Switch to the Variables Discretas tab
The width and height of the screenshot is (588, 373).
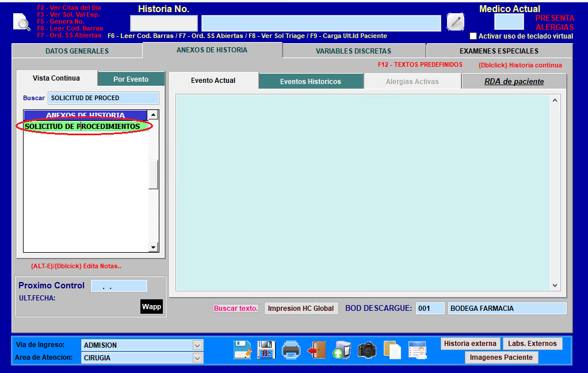[354, 51]
